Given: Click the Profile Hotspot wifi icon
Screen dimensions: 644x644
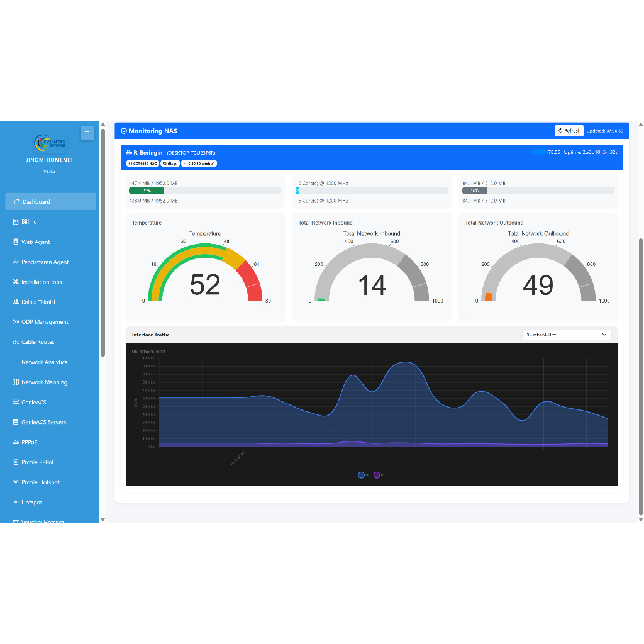Looking at the screenshot, I should coord(16,482).
